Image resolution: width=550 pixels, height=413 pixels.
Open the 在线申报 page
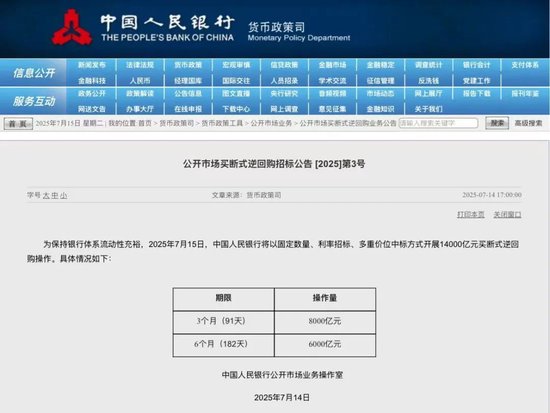[x=188, y=109]
